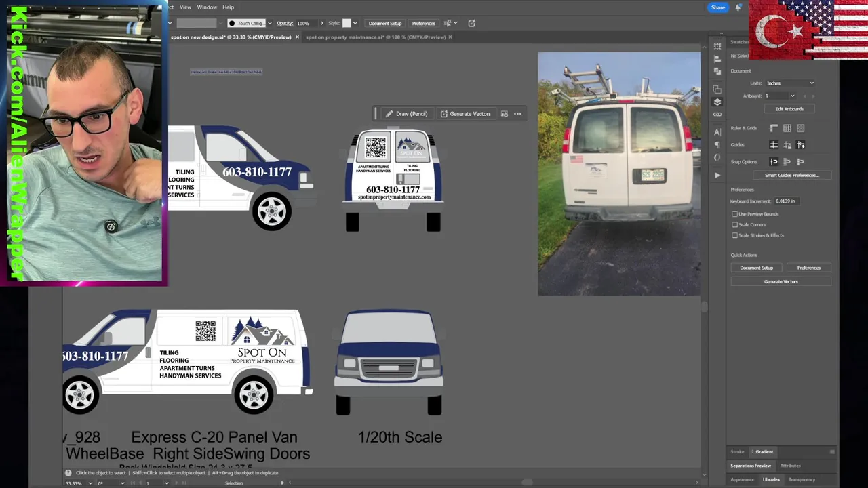Enable Scale Strokes & Effects checkbox
The height and width of the screenshot is (488, 868).
[x=735, y=235]
